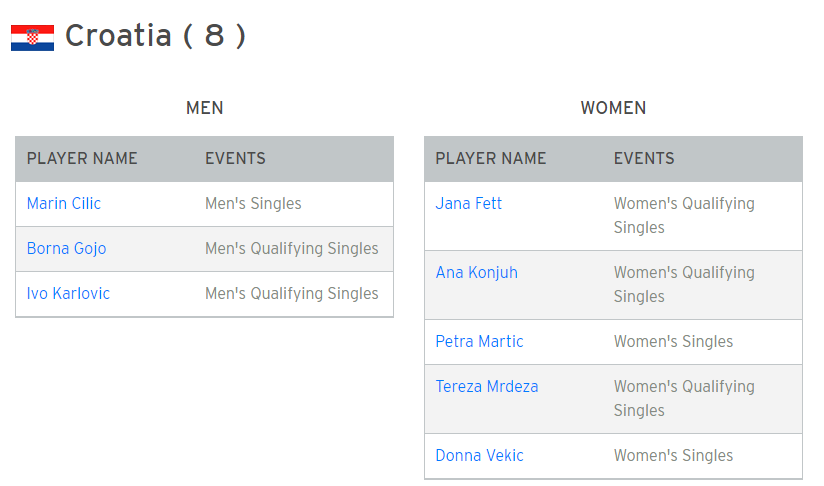Select Ivo Karlovic player name

pyautogui.click(x=68, y=293)
